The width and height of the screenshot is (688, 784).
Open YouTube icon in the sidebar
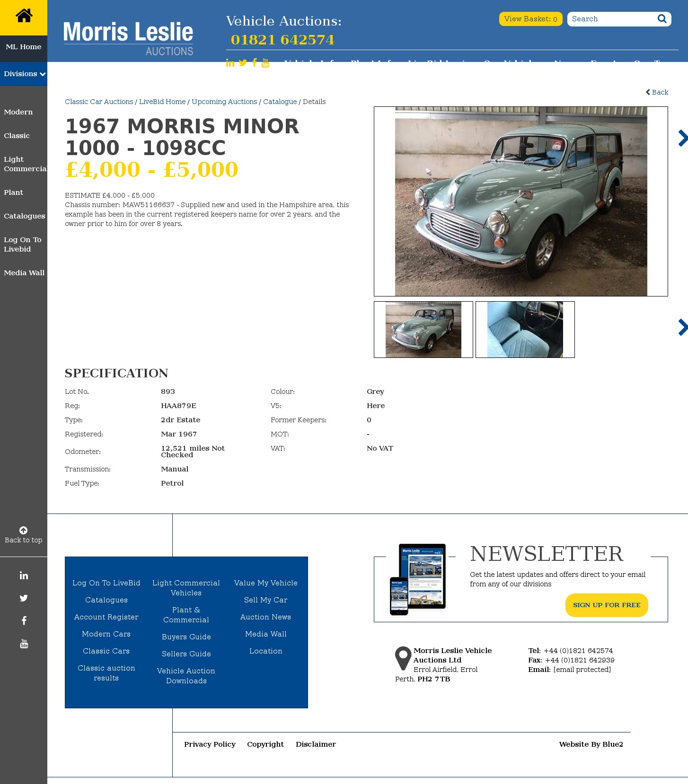(24, 644)
